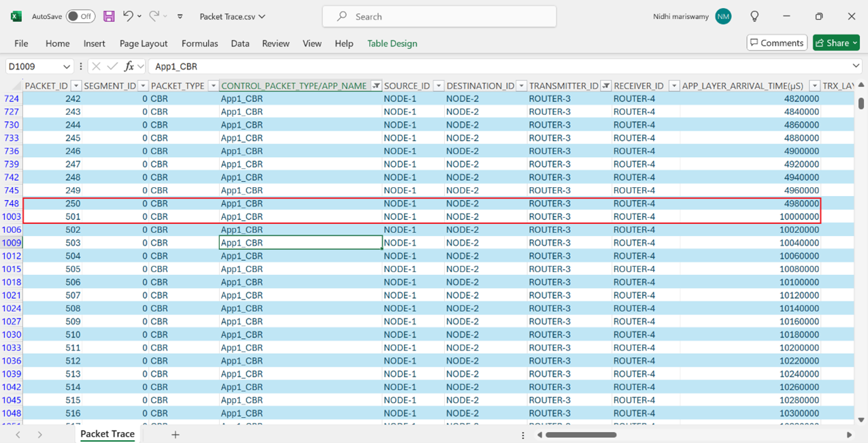Screen dimensions: 868x443
Task: Open the PACKET_ID column filter dropdown
Action: coord(76,86)
